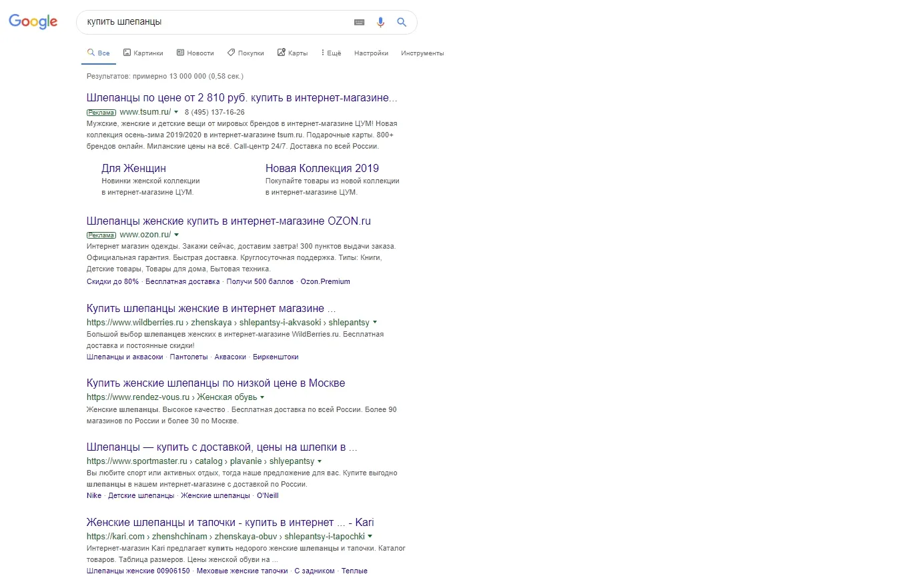The height and width of the screenshot is (588, 914).
Task: Click Женские шлепанцы sitelink under Sportmaster
Action: coord(215,495)
